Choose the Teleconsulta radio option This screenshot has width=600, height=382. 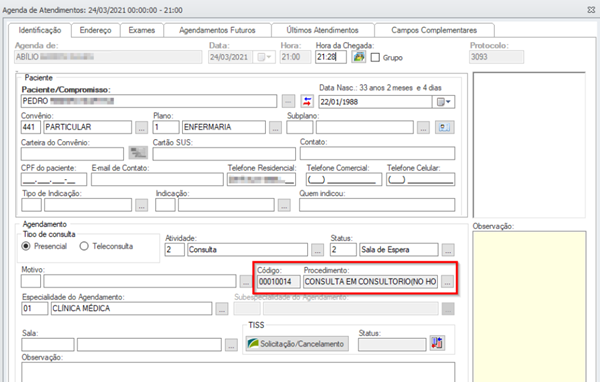click(84, 246)
